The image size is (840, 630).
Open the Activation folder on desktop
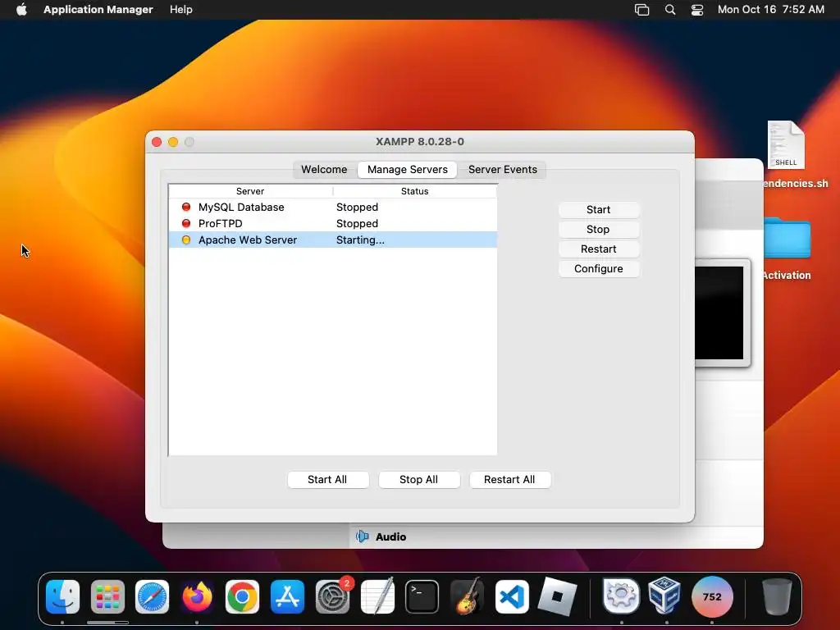(787, 239)
